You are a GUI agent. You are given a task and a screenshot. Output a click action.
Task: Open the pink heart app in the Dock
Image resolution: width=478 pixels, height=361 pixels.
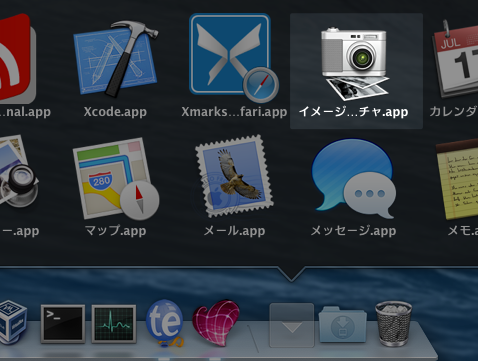(x=216, y=323)
